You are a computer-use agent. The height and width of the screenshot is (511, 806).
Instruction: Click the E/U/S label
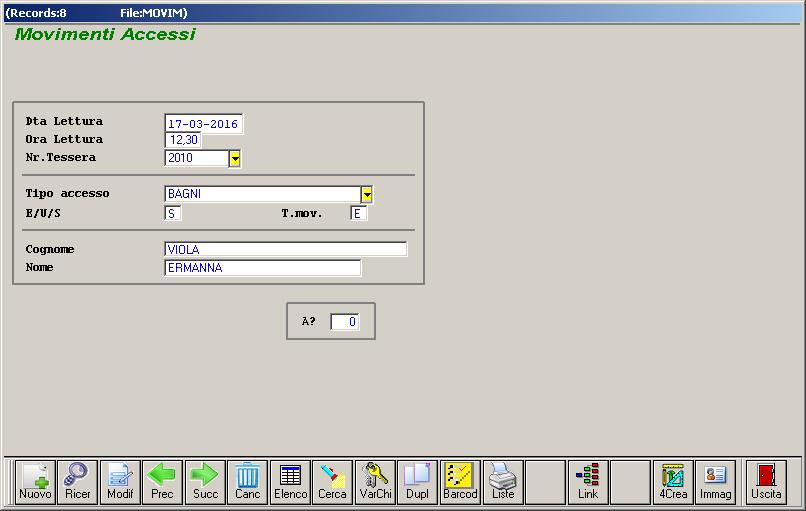[43, 213]
